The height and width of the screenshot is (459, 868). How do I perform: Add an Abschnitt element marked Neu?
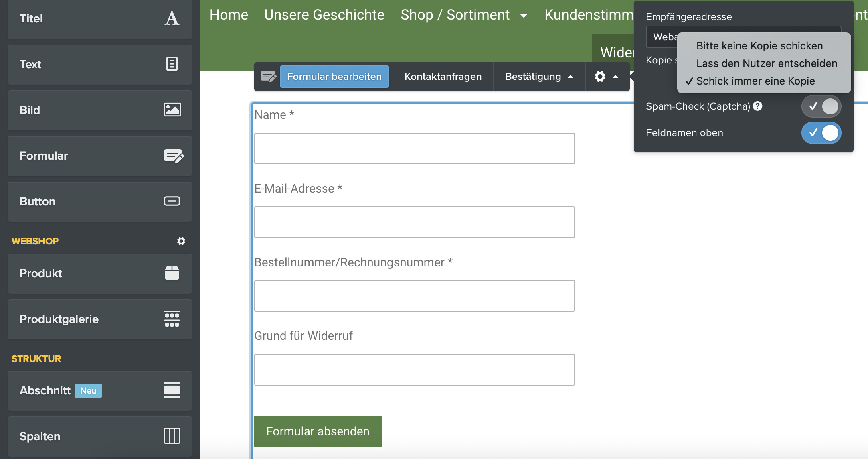[x=100, y=391]
